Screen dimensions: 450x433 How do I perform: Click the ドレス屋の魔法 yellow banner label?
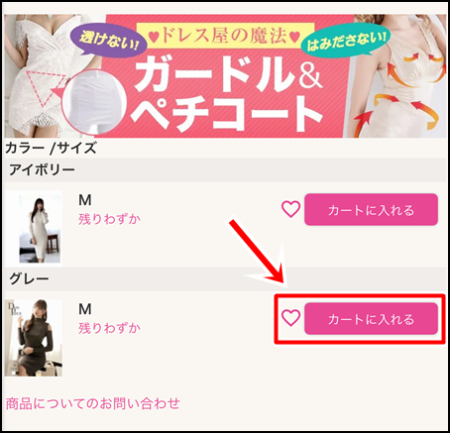click(226, 36)
